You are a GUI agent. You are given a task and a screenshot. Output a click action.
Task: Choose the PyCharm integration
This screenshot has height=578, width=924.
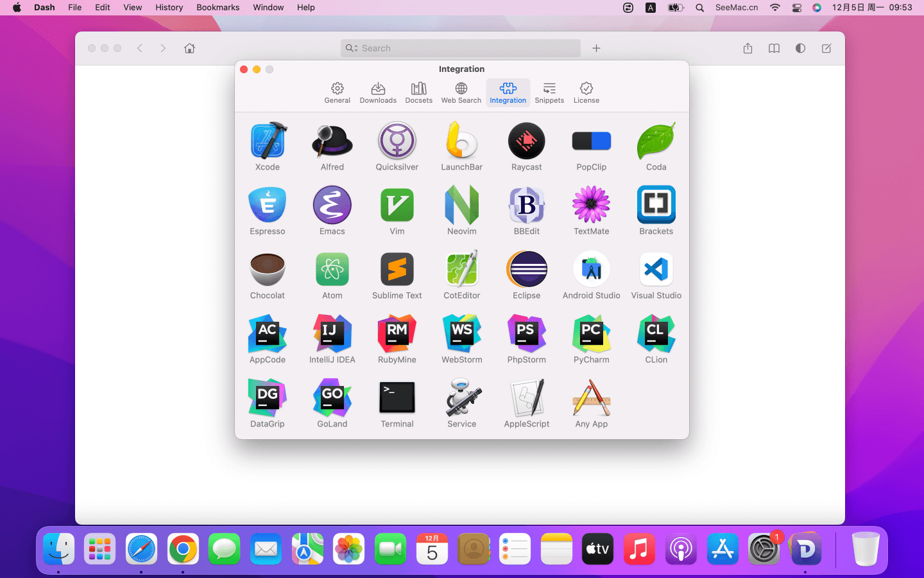click(x=592, y=333)
